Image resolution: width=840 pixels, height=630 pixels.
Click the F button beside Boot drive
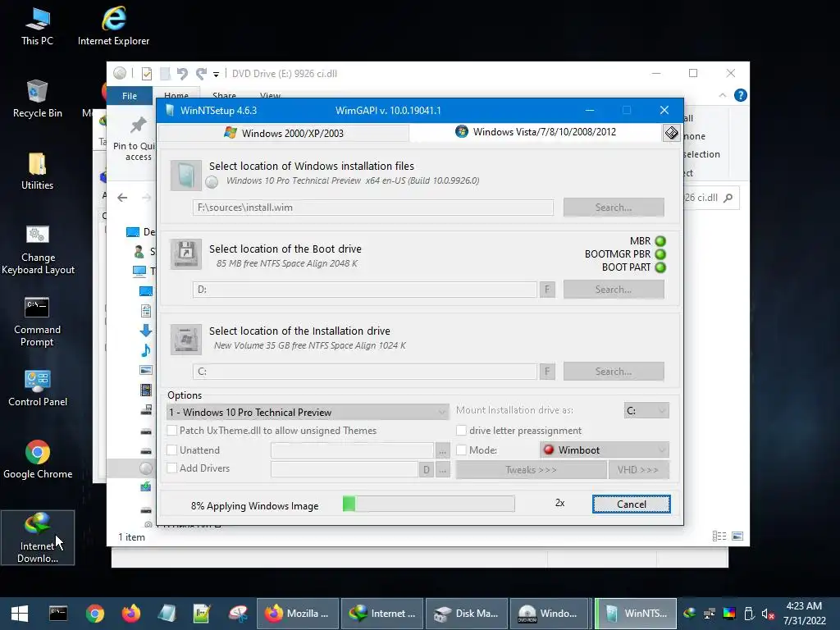point(547,290)
